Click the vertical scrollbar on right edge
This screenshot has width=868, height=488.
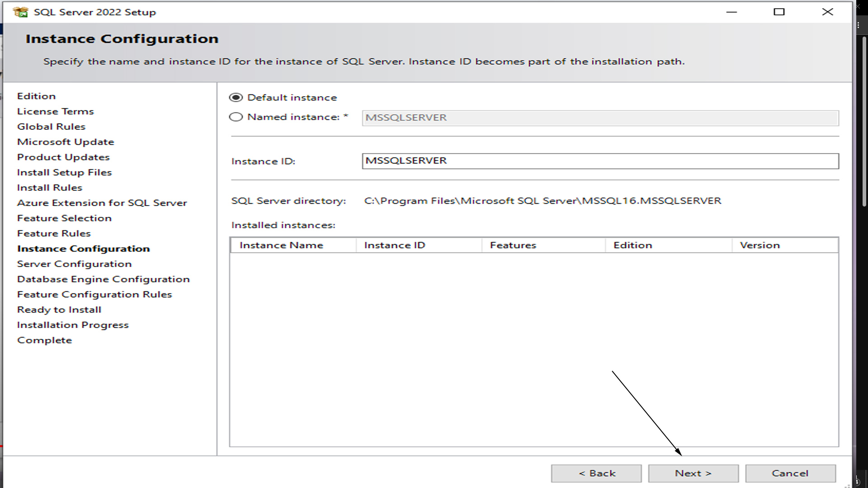pos(864,122)
